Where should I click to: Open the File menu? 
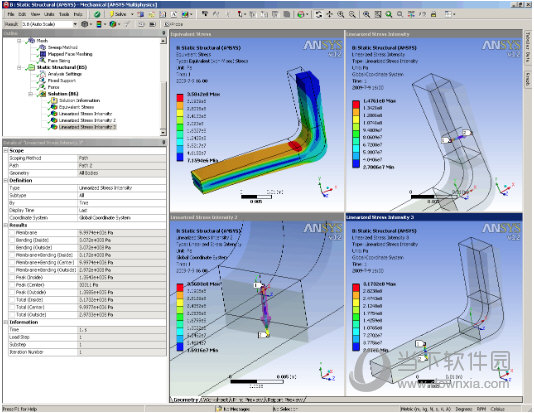(x=11, y=14)
